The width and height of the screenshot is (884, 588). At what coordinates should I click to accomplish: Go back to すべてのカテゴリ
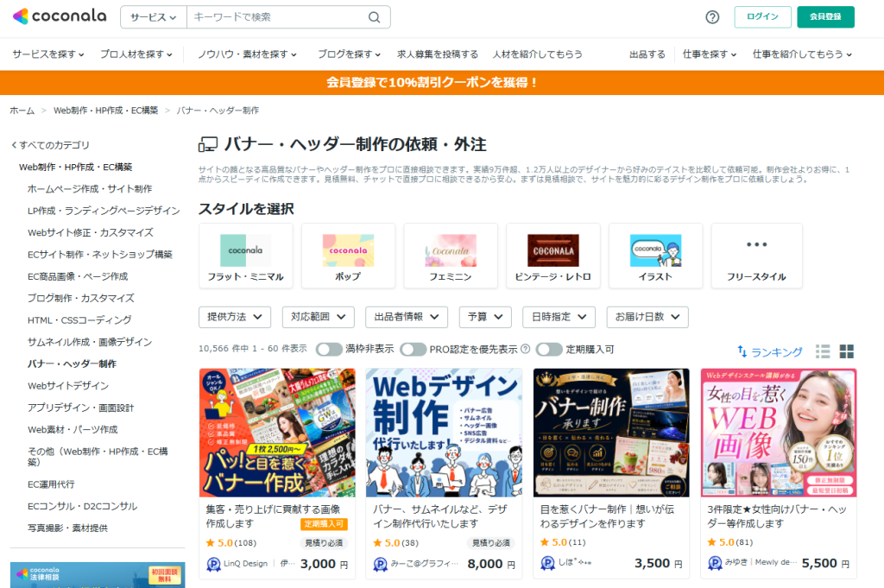50,145
